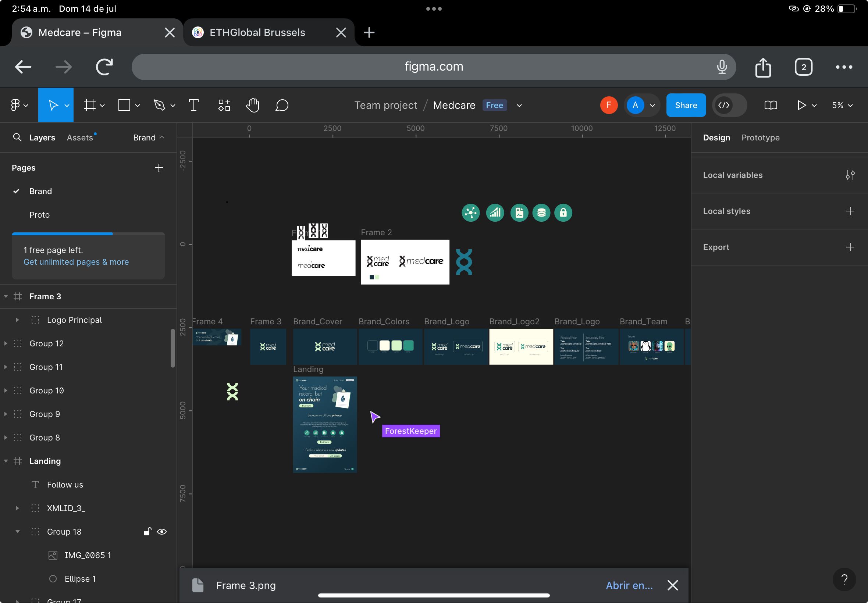Expand the Proto page entry
Screen dimensions: 868x603
tap(38, 214)
